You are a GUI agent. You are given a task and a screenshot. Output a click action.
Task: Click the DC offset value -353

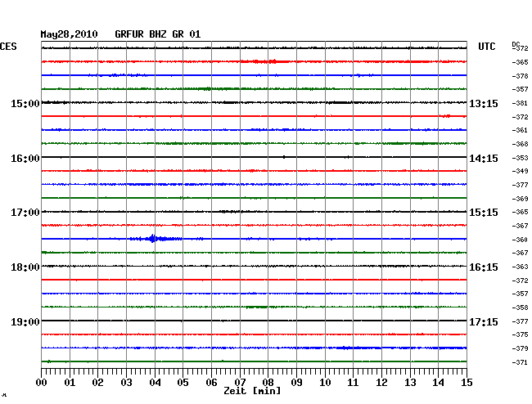[x=520, y=158]
